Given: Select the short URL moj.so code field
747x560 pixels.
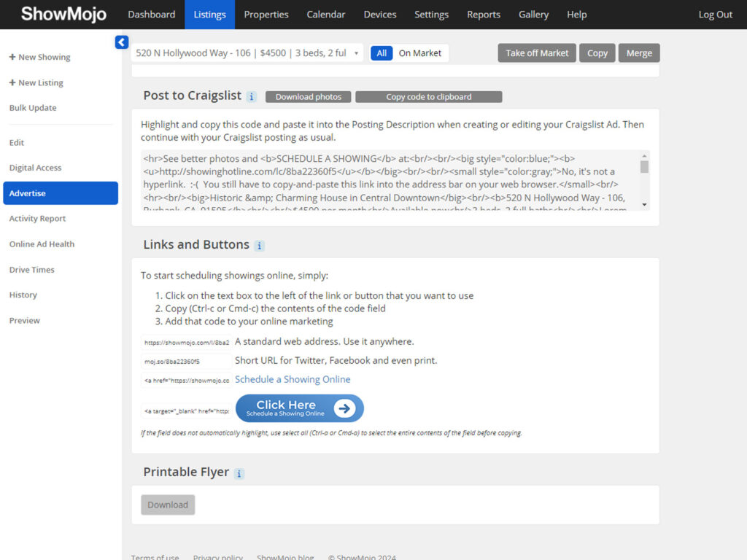Looking at the screenshot, I should coord(186,361).
